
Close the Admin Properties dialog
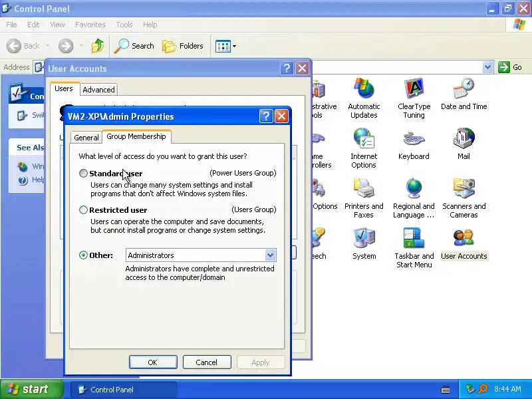point(281,116)
